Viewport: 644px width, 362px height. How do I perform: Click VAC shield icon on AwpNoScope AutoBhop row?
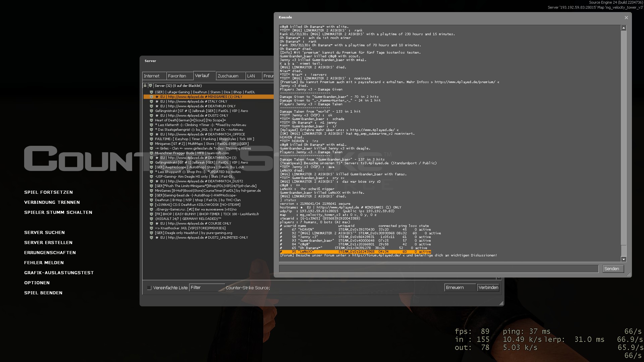(151, 167)
